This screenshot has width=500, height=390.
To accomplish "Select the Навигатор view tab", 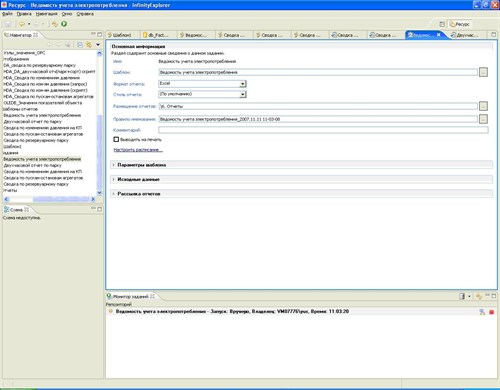I will pyautogui.click(x=21, y=35).
